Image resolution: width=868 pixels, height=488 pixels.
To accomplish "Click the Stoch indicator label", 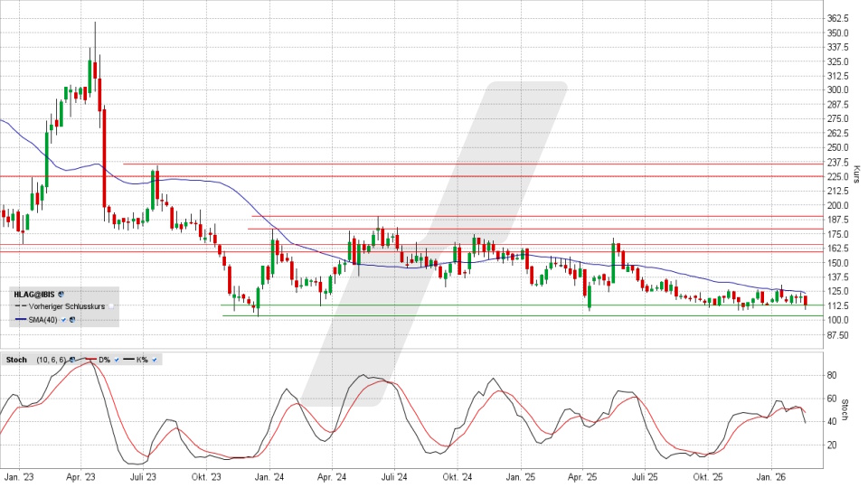I will point(16,360).
